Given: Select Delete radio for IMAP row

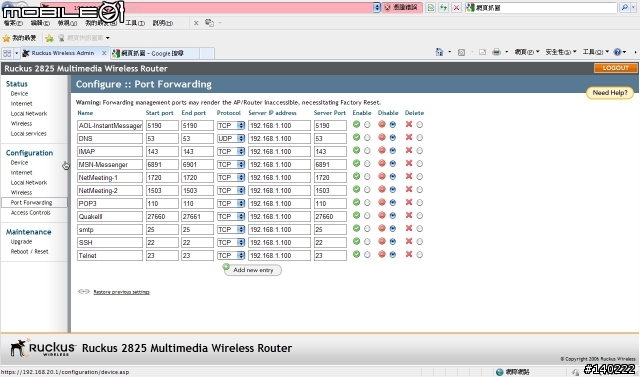Looking at the screenshot, I should [420, 151].
